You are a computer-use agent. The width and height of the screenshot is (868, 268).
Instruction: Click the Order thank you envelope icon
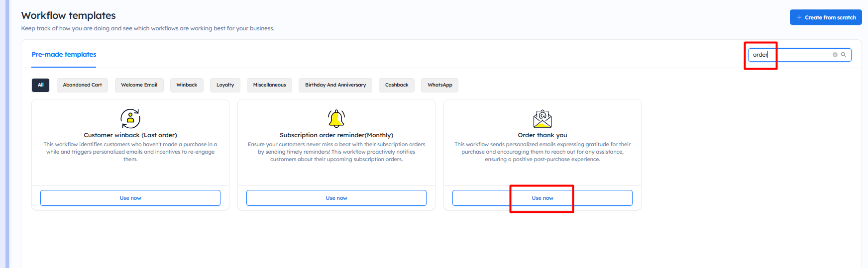coord(542,118)
